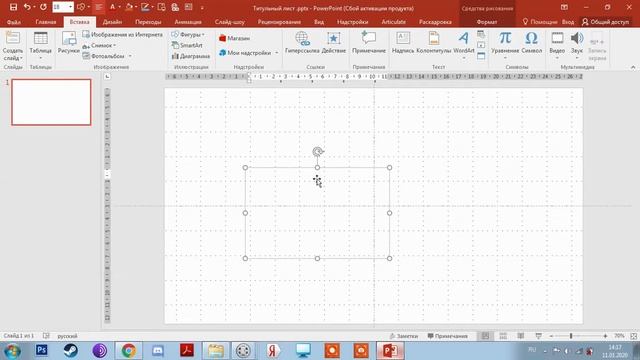Screen dimensions: 640x360
Task: Open the Articulate tab
Action: tap(393, 22)
